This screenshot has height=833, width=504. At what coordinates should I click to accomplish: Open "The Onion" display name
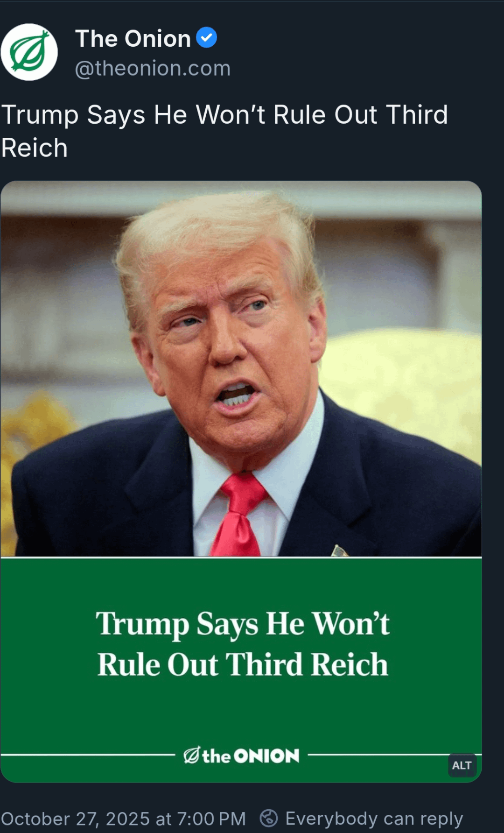click(133, 38)
